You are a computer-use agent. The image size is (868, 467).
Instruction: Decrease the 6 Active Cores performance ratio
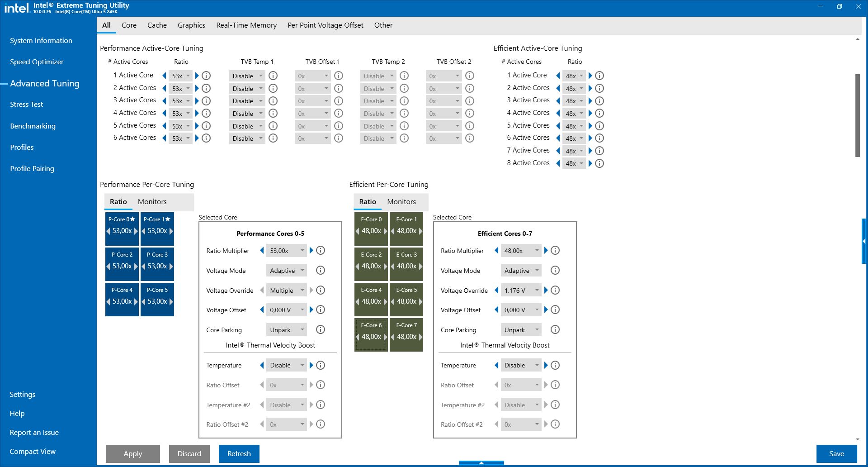coord(164,138)
